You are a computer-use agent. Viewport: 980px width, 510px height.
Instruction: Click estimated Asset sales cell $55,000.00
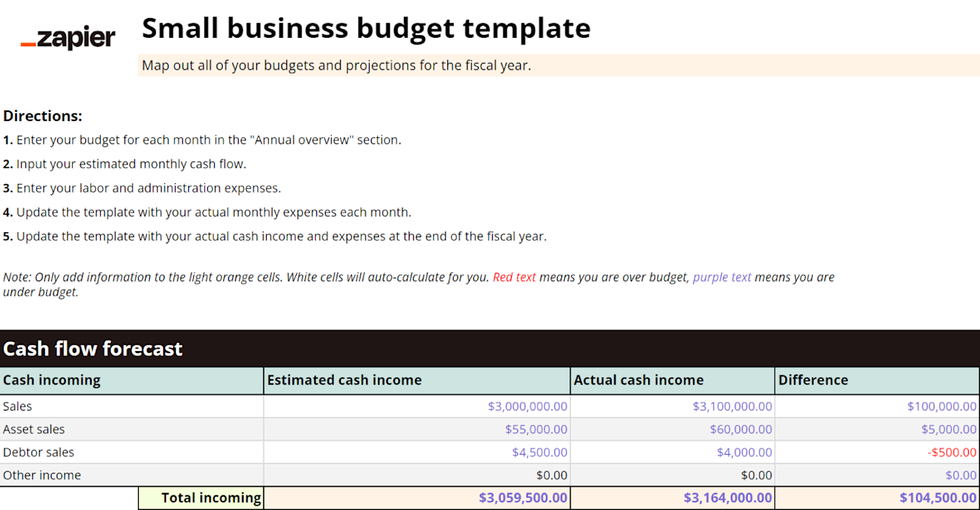(417, 430)
